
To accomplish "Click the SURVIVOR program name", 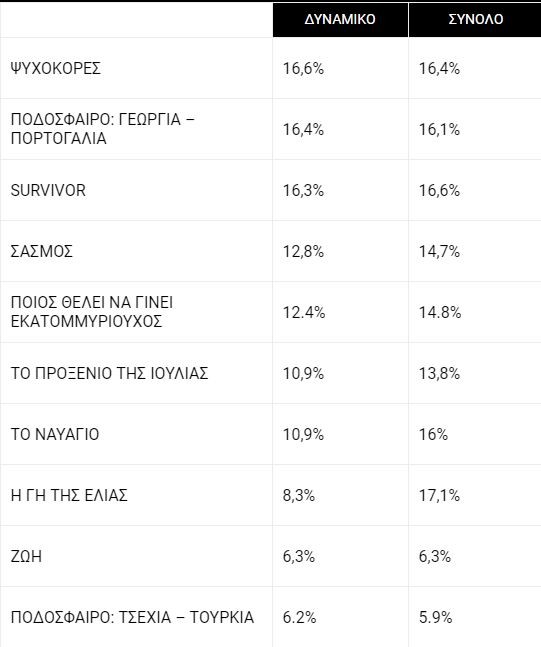I will pyautogui.click(x=48, y=190).
